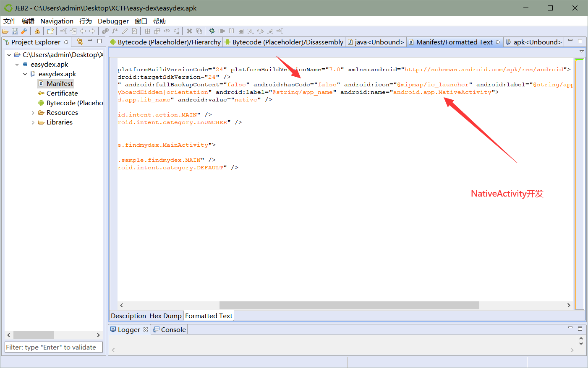Switch to the Hex Dump tab

point(166,316)
